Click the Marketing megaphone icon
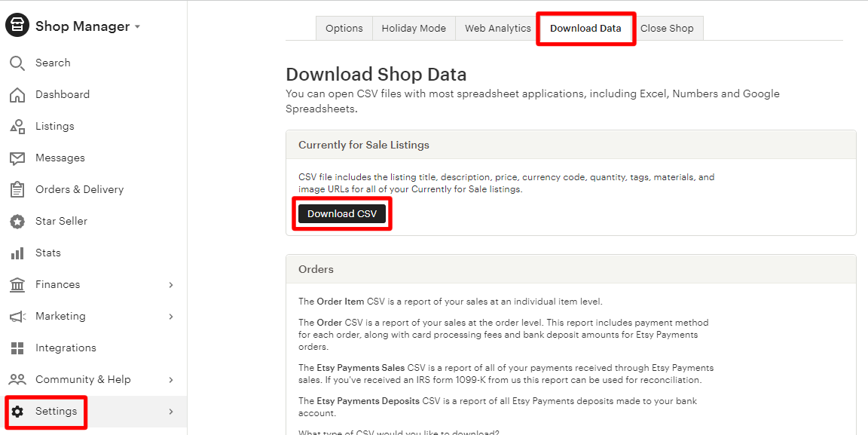 [x=17, y=317]
